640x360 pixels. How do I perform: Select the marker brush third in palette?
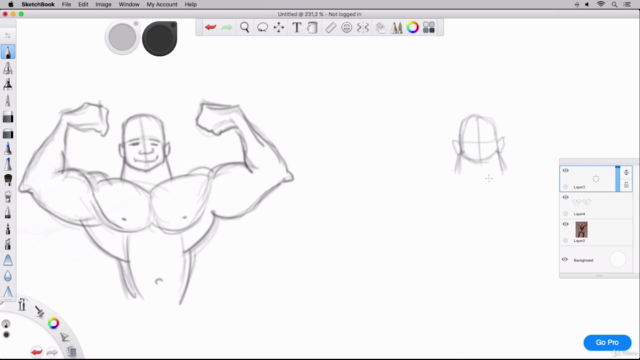pyautogui.click(x=8, y=84)
